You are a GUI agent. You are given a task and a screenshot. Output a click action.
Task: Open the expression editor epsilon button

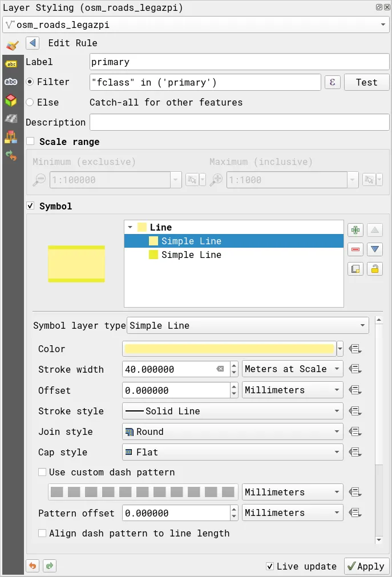(x=332, y=82)
